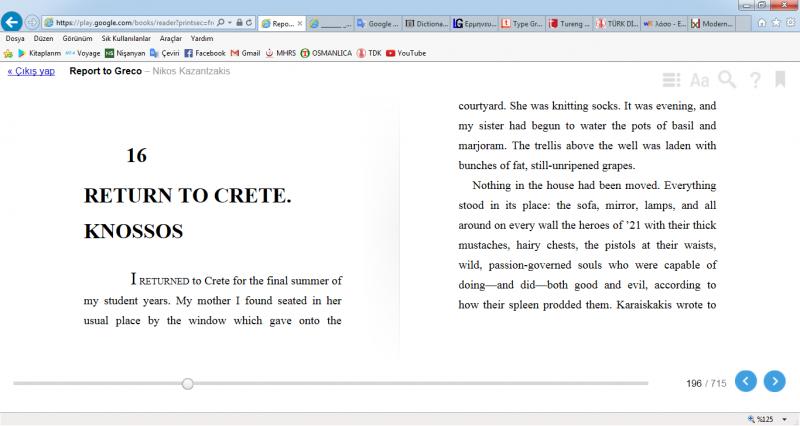Click the zoom magnifier icon in status bar
Screen dimensions: 800x426
click(x=751, y=419)
